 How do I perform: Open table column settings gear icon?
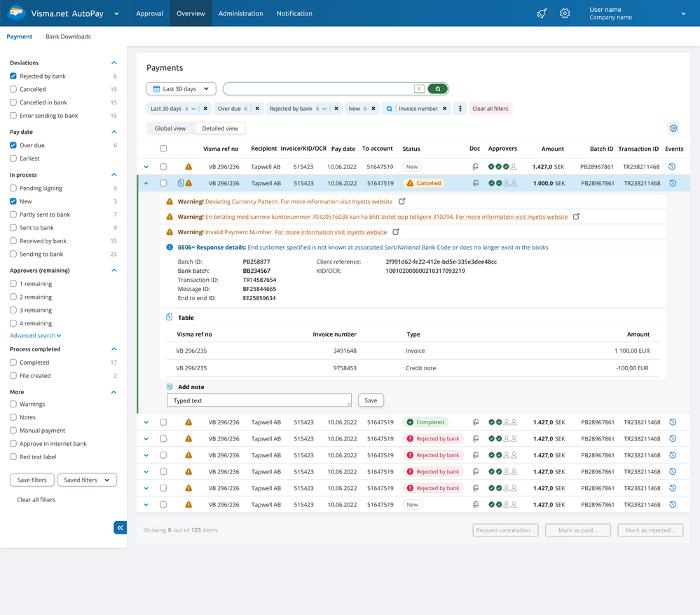pyautogui.click(x=673, y=128)
